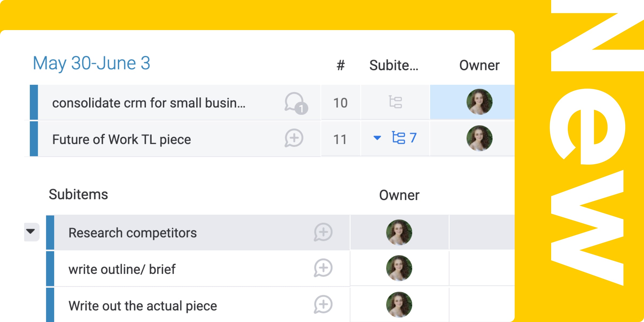Open owner avatar for Future of Work row
The image size is (644, 322).
point(479,138)
